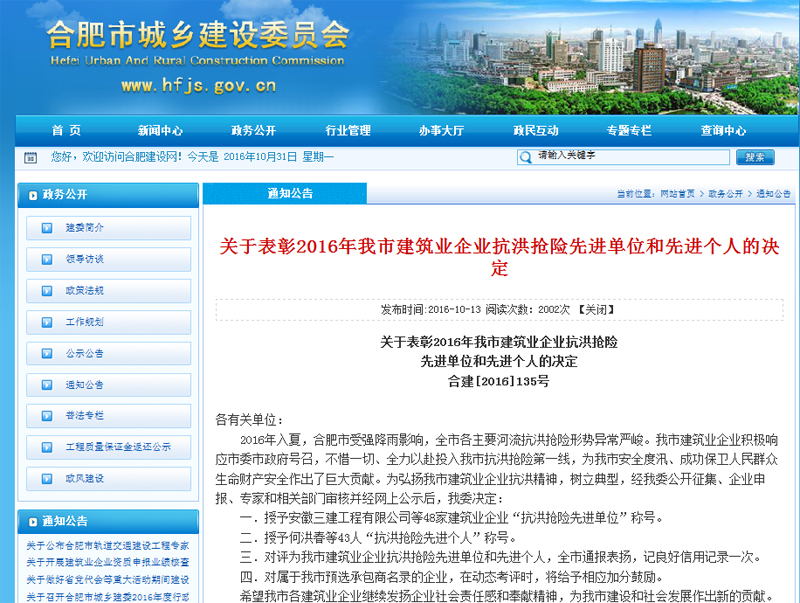The image size is (800, 603).
Task: Click the arrow icon beside 政策法规
Action: point(47,290)
